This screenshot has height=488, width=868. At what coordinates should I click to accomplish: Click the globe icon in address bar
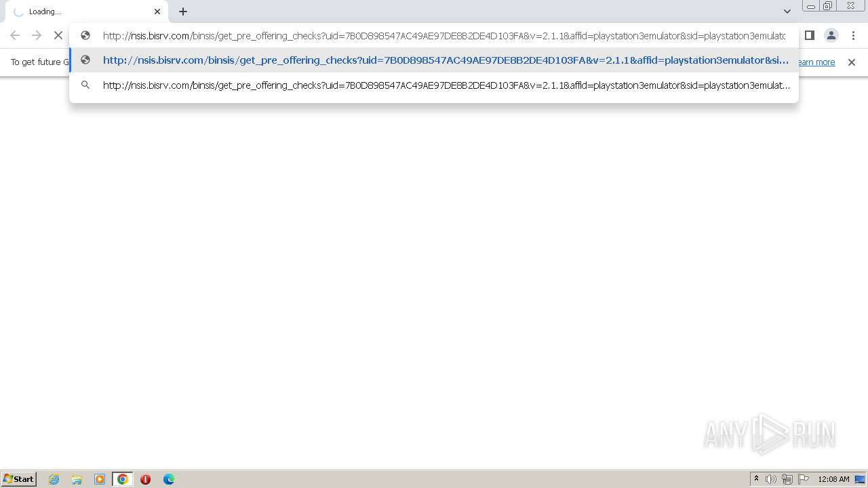click(x=85, y=35)
